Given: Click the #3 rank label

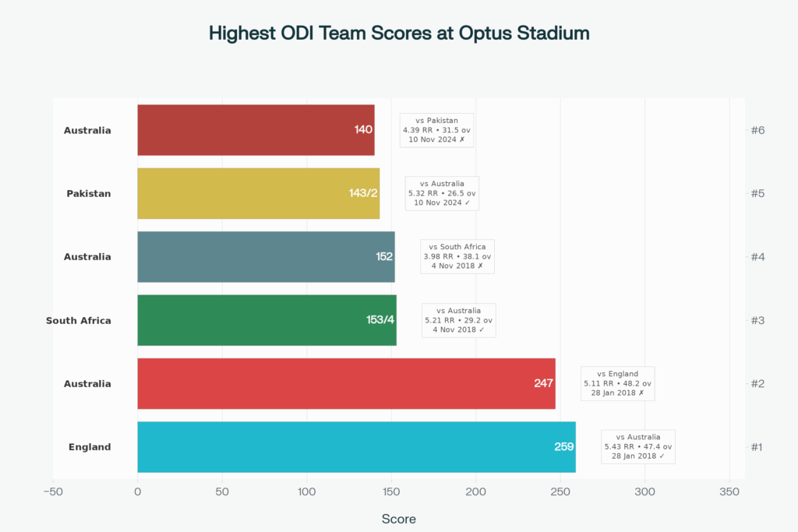Looking at the screenshot, I should [757, 320].
